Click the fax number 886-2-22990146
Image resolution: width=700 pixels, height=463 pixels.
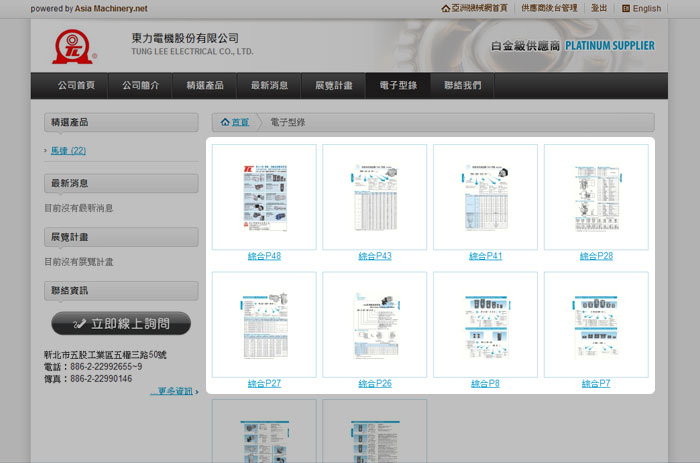[x=101, y=379]
